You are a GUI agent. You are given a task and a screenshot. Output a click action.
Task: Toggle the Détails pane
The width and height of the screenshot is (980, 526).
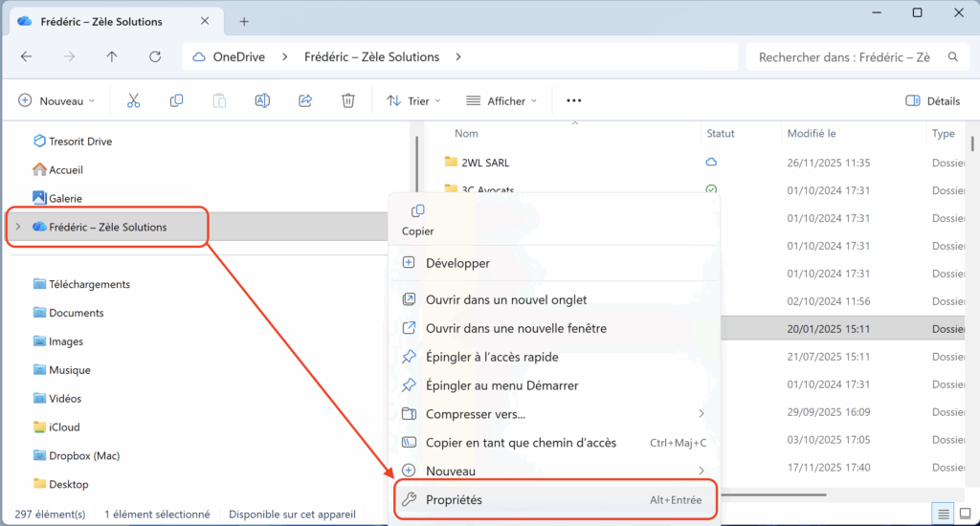932,100
